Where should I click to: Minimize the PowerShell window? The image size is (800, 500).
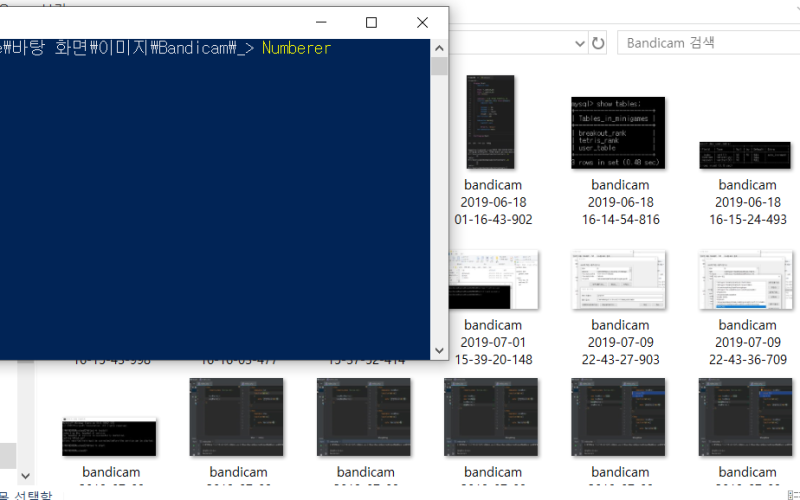pyautogui.click(x=321, y=22)
